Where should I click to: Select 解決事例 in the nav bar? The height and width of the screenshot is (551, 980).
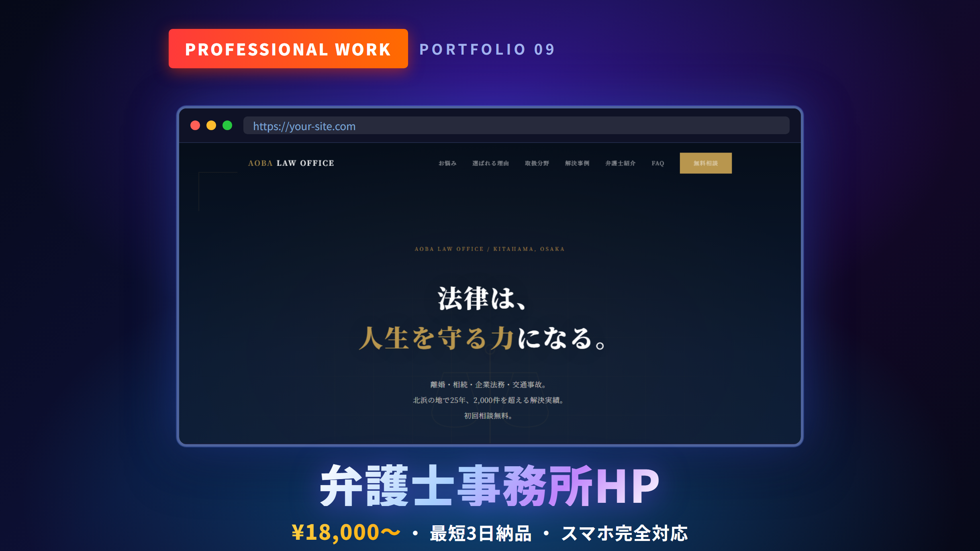click(577, 163)
